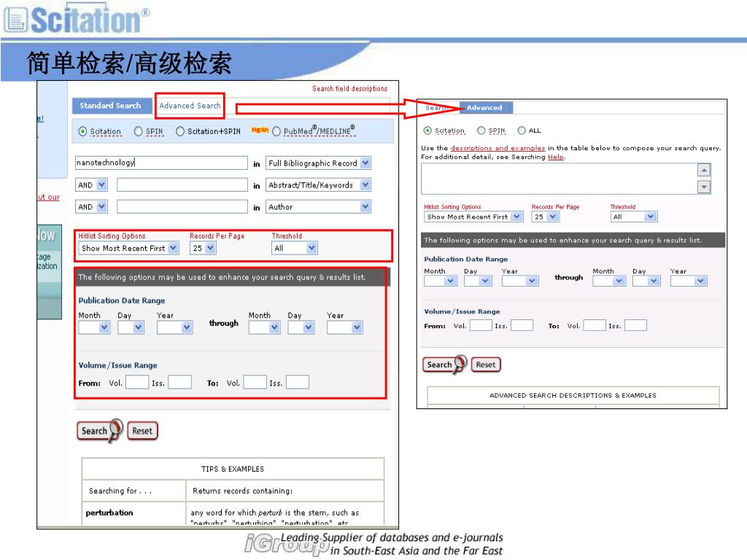The height and width of the screenshot is (560, 747).
Task: Select Scitation radio in left search form
Action: [x=83, y=131]
